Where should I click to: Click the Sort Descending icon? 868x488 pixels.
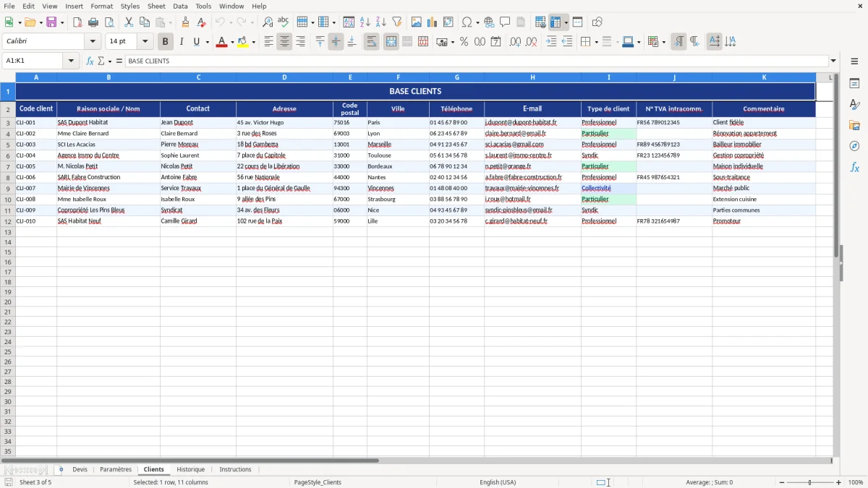[381, 22]
